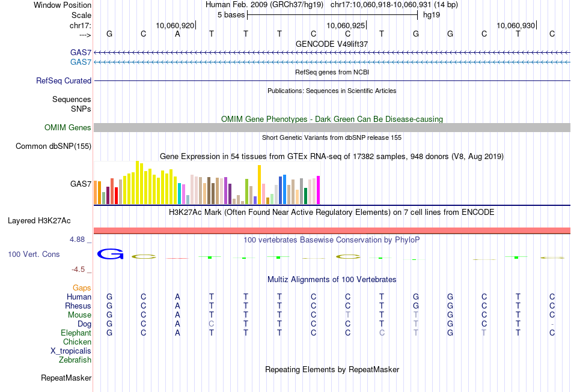571x392 pixels.
Task: Click the RefSeq genes from NCBI title
Action: [x=332, y=72]
